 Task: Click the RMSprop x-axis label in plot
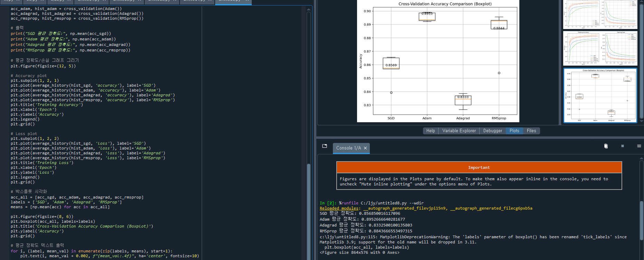pos(499,118)
